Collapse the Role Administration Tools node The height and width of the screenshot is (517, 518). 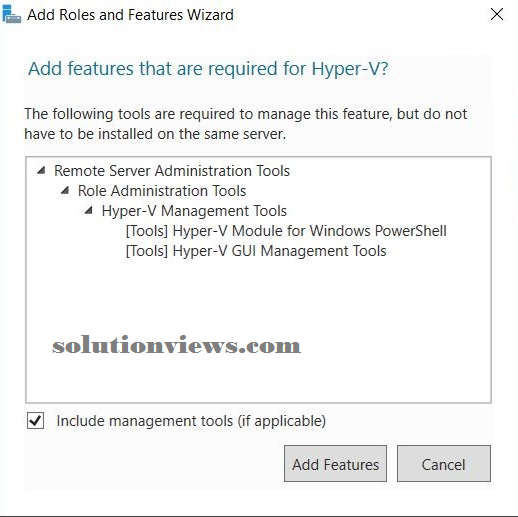(65, 191)
